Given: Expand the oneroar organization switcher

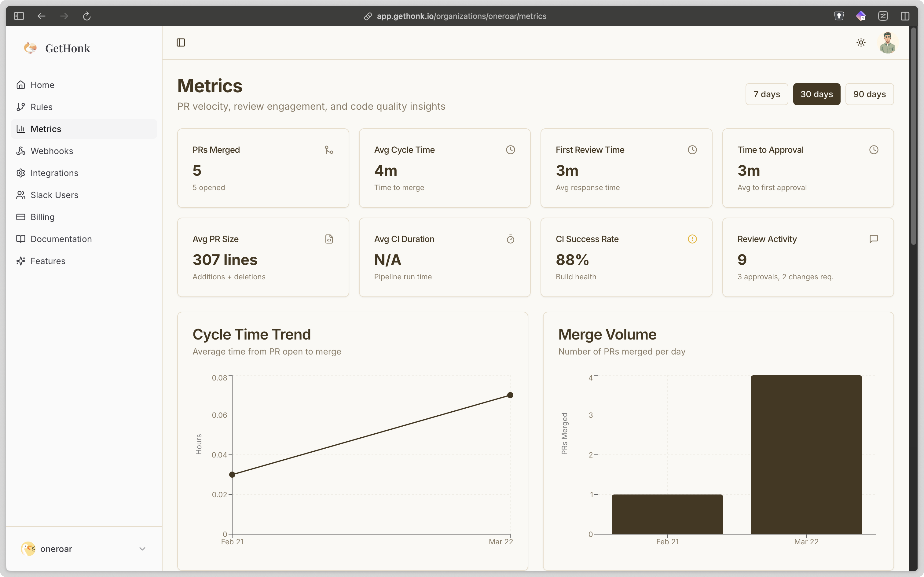Looking at the screenshot, I should pos(84,549).
